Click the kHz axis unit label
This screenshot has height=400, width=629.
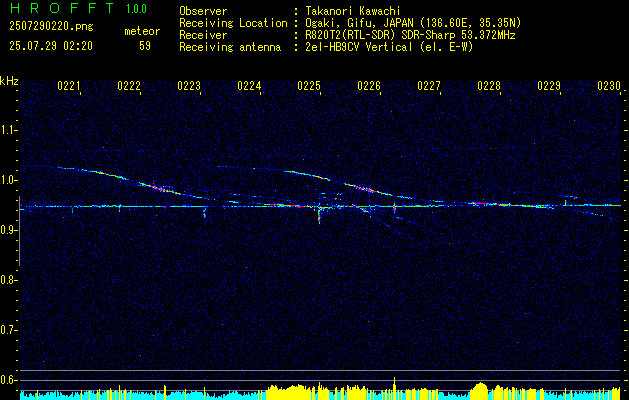(9, 81)
